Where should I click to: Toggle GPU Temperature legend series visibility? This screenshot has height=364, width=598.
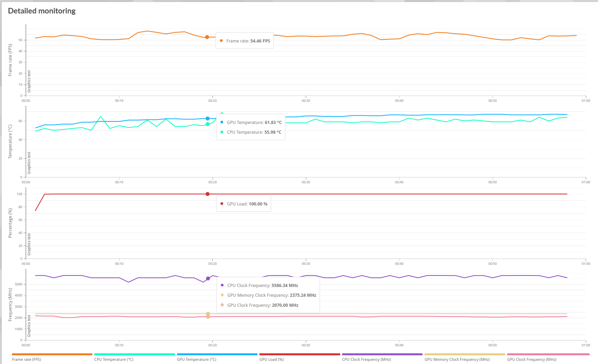click(196, 359)
